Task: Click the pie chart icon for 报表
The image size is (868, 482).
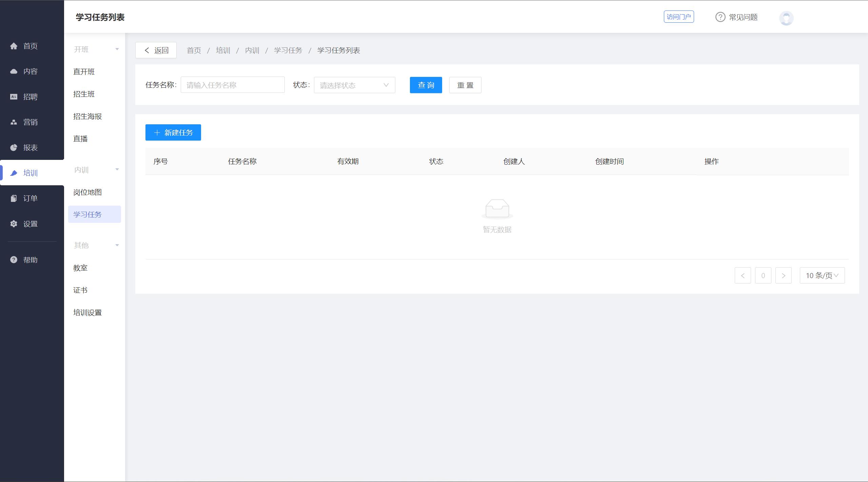Action: [14, 148]
